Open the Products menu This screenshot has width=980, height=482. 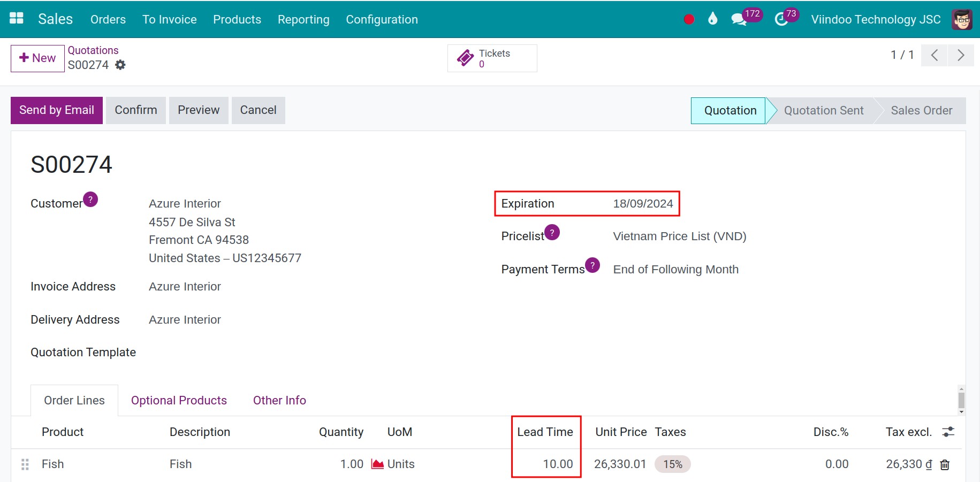pyautogui.click(x=237, y=19)
